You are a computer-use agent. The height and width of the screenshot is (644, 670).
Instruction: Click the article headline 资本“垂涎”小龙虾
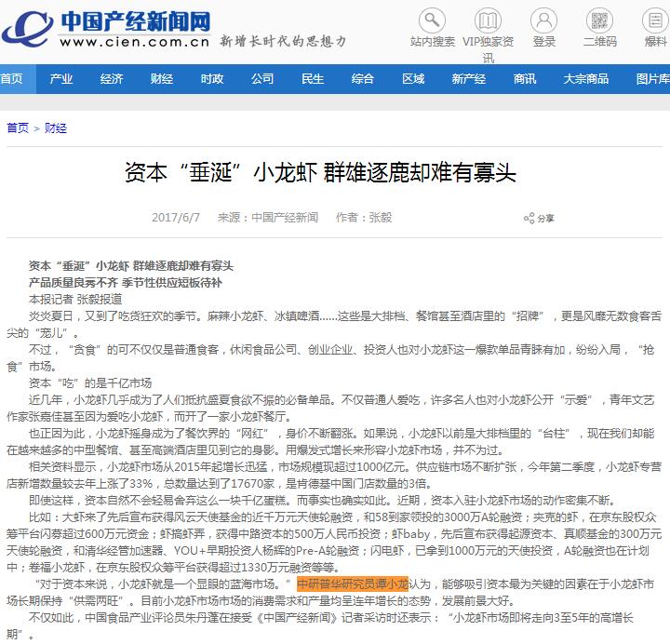(320, 173)
